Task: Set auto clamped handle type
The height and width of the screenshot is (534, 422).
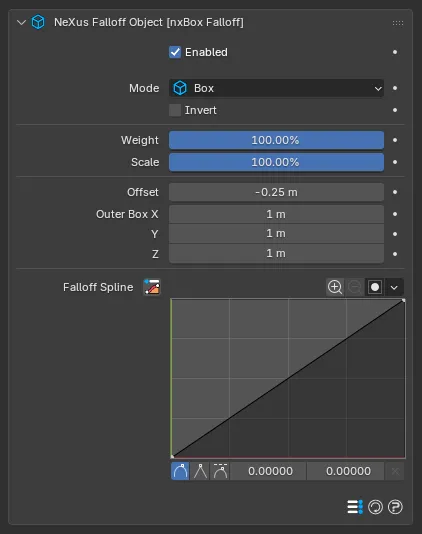Action: click(x=220, y=471)
